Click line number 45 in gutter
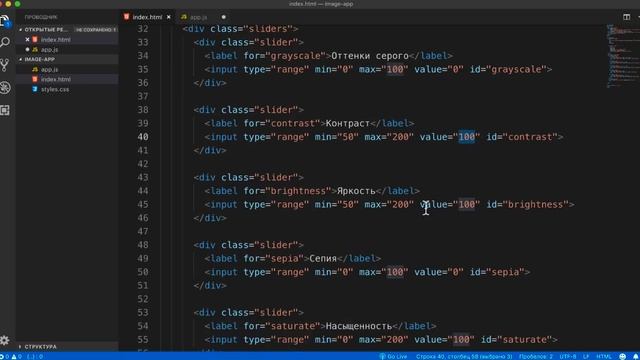This screenshot has width=640, height=360. 143,204
